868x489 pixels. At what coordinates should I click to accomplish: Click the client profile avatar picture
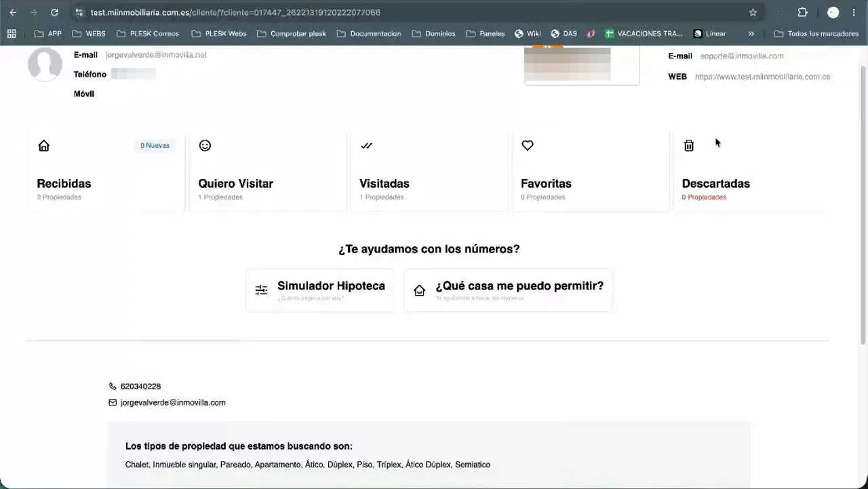coord(45,64)
